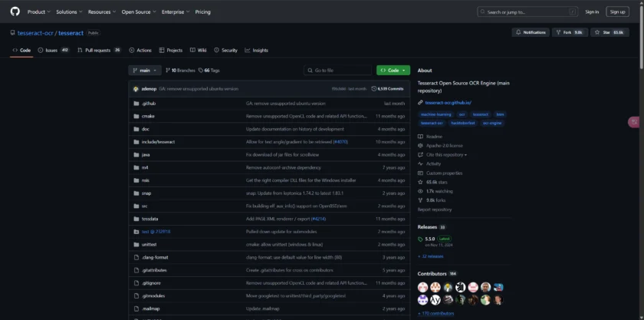View the 6,539 Commits history

coord(387,89)
